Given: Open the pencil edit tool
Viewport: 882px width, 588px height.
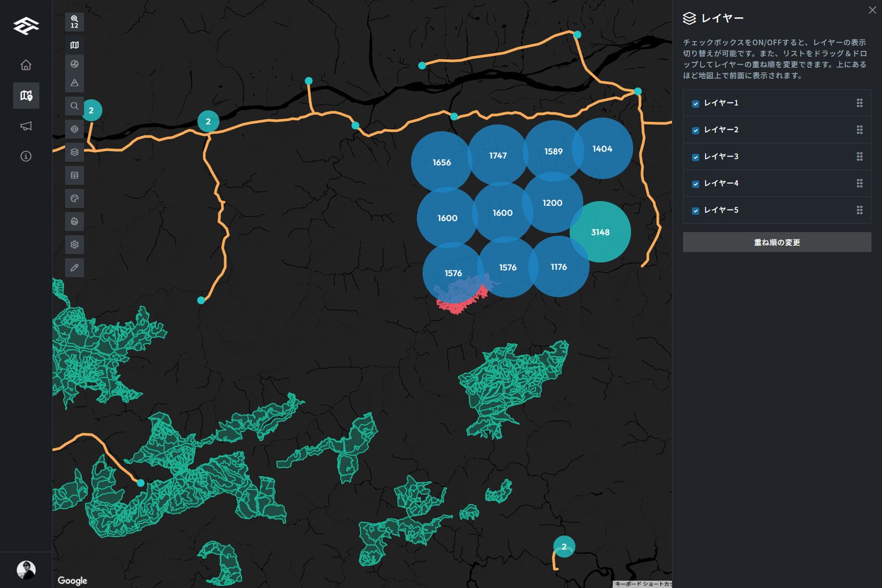Looking at the screenshot, I should [75, 268].
